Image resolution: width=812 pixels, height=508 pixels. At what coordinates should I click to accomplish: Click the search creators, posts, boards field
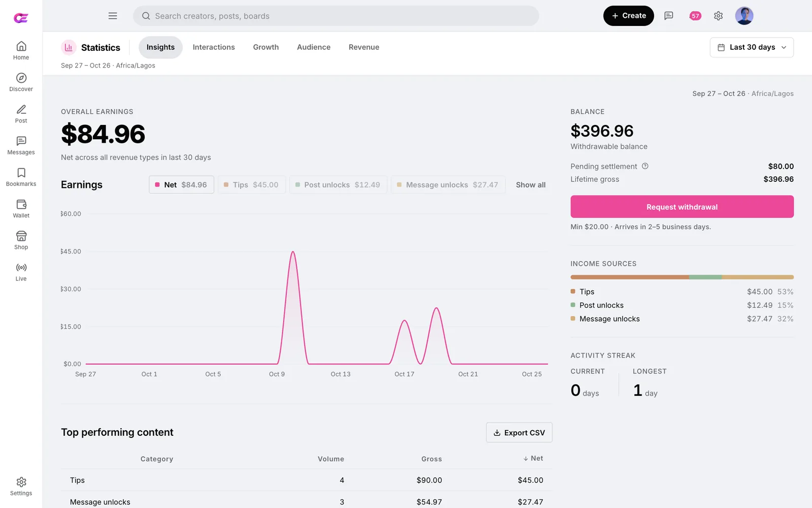[x=336, y=16]
